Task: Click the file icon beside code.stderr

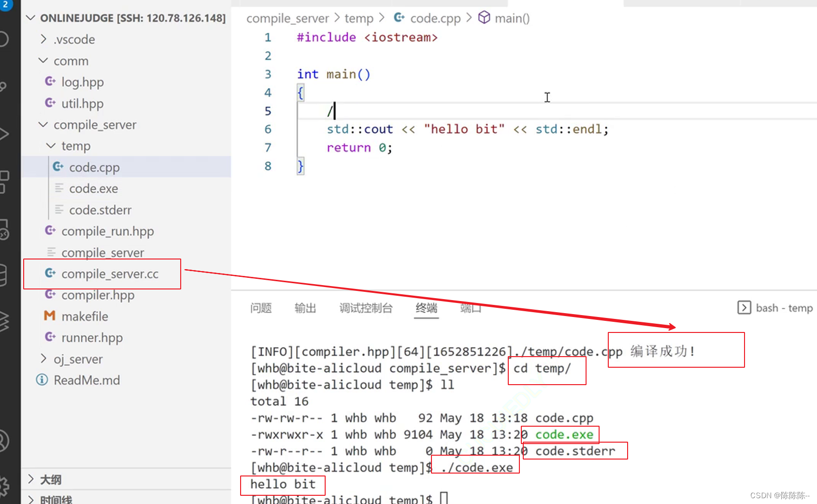Action: (59, 209)
